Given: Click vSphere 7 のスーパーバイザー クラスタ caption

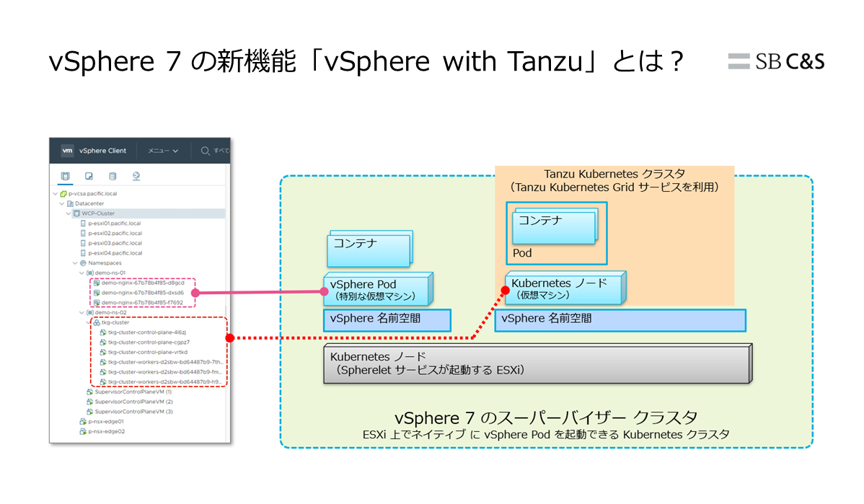Looking at the screenshot, I should [546, 417].
